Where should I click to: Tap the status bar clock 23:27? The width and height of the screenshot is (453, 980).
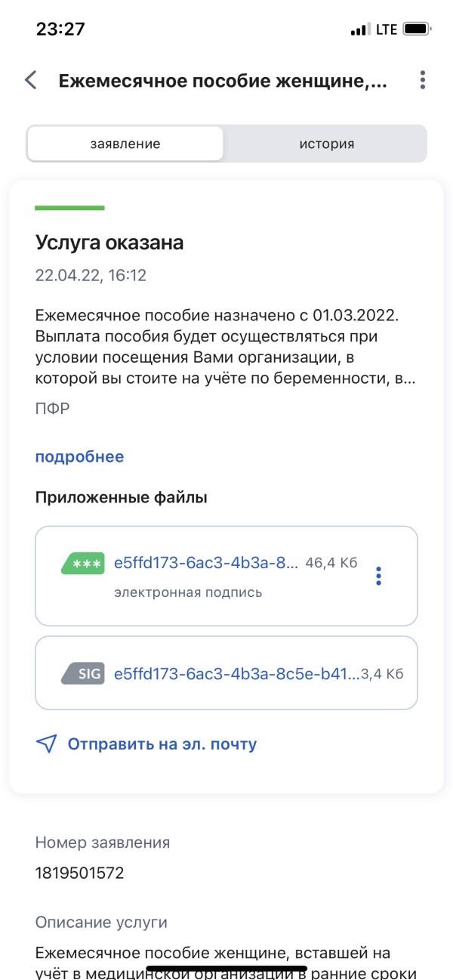pyautogui.click(x=60, y=29)
